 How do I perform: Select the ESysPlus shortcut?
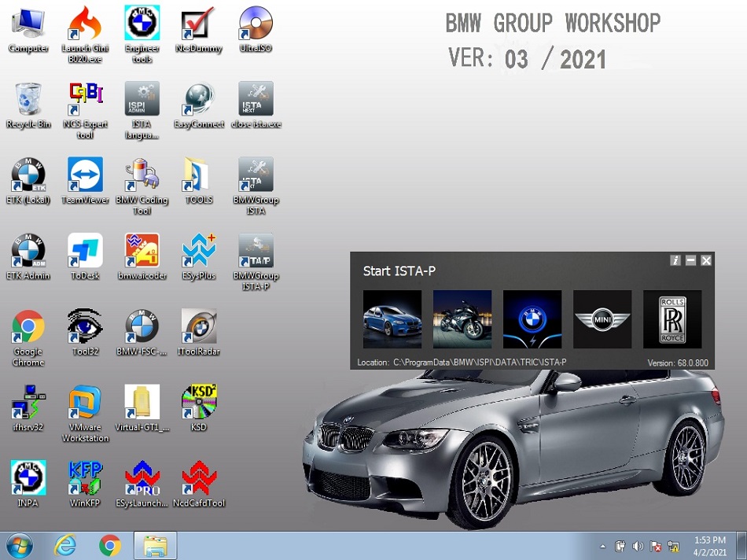pos(199,257)
